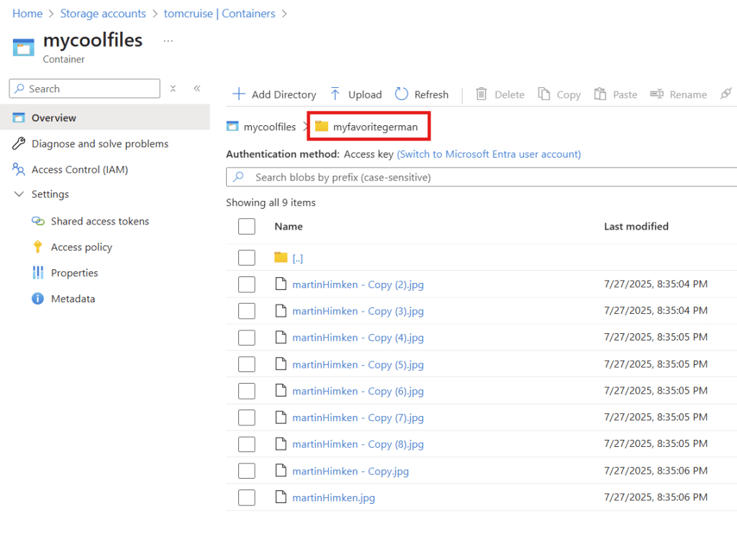The width and height of the screenshot is (737, 560).
Task: Click the Rename icon in toolbar
Action: (x=656, y=94)
